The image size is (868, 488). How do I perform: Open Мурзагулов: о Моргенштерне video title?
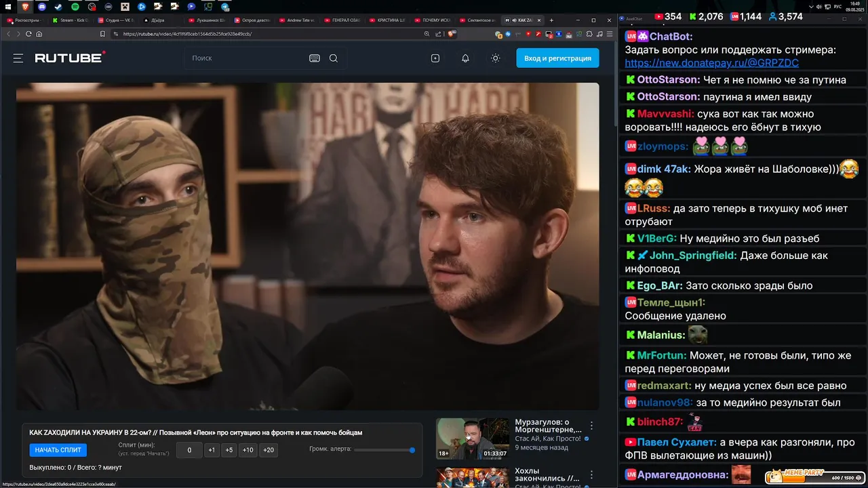click(548, 426)
